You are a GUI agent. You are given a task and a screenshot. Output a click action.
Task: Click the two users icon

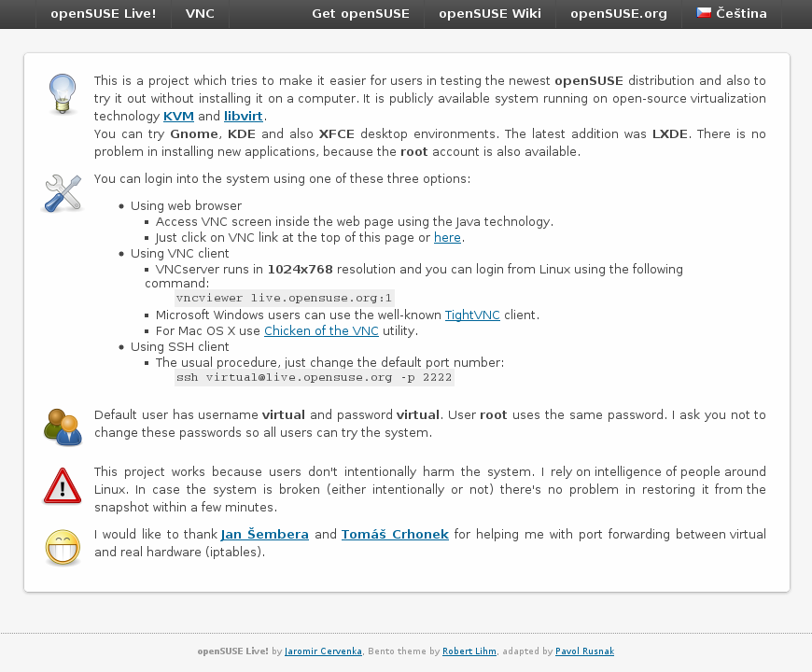point(63,427)
